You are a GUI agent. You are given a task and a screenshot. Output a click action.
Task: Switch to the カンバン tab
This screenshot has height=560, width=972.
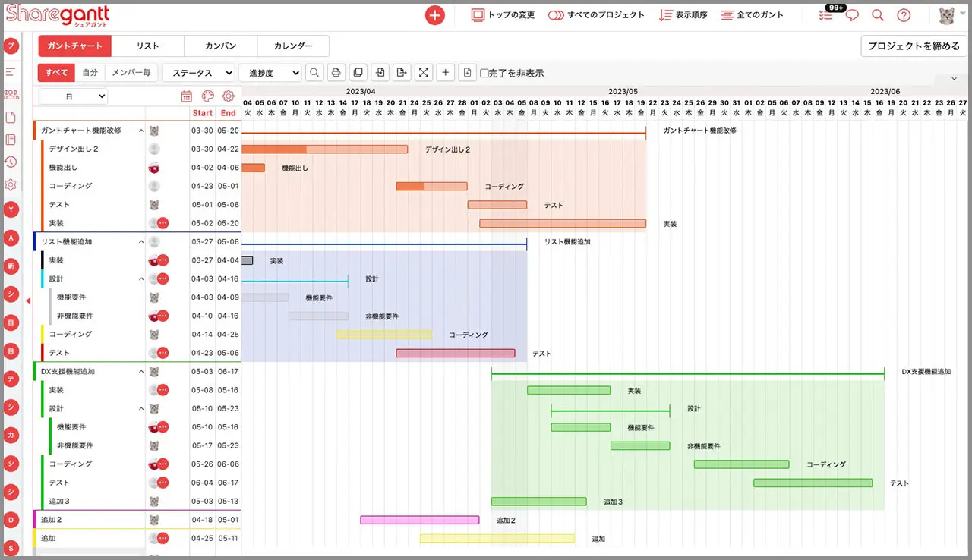click(220, 46)
